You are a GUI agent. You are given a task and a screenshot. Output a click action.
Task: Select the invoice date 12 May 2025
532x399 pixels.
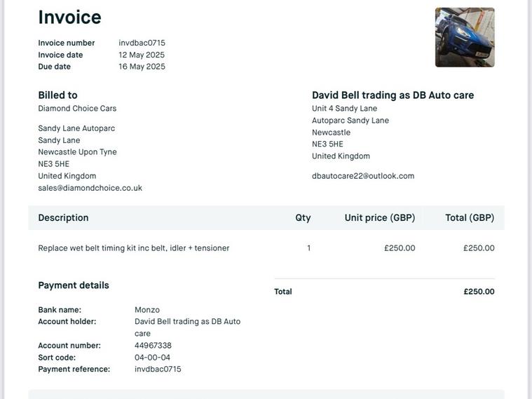(142, 55)
